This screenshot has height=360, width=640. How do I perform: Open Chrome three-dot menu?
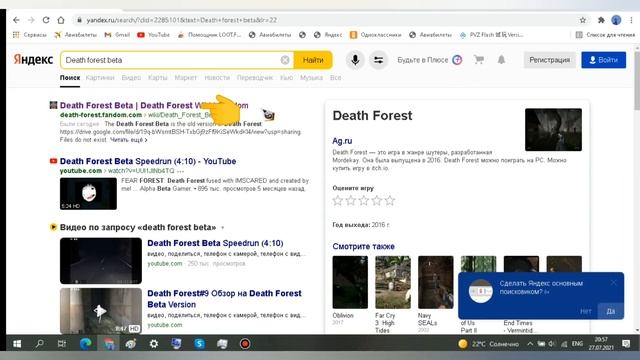tap(631, 20)
